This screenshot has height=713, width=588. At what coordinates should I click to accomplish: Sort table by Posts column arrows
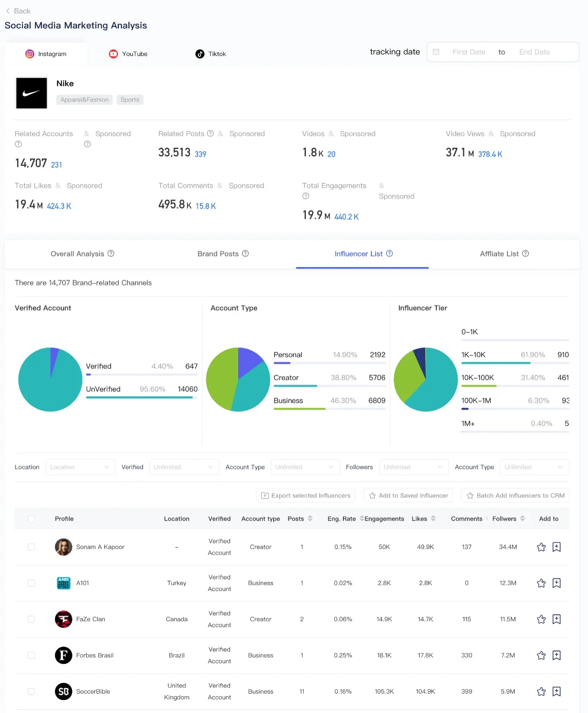[310, 519]
